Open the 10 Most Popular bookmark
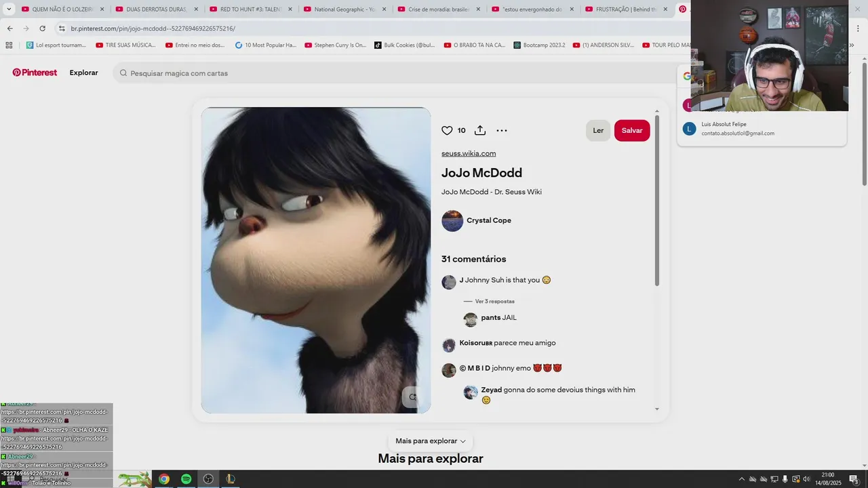The height and width of the screenshot is (488, 868). pos(266,45)
